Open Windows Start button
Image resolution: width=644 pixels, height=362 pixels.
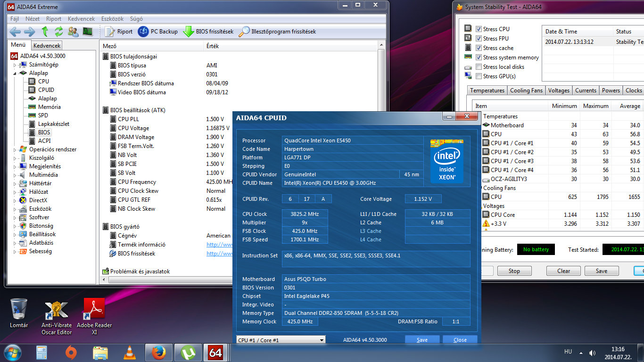point(13,353)
